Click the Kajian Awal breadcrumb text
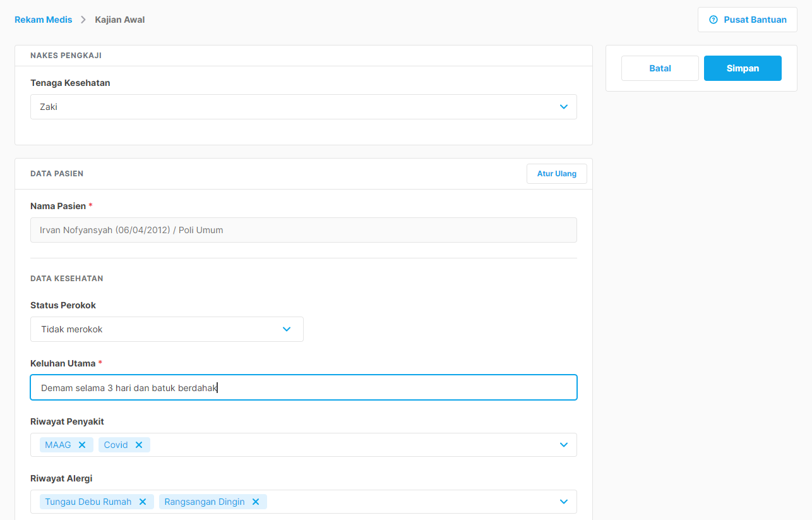The height and width of the screenshot is (520, 812). click(120, 20)
